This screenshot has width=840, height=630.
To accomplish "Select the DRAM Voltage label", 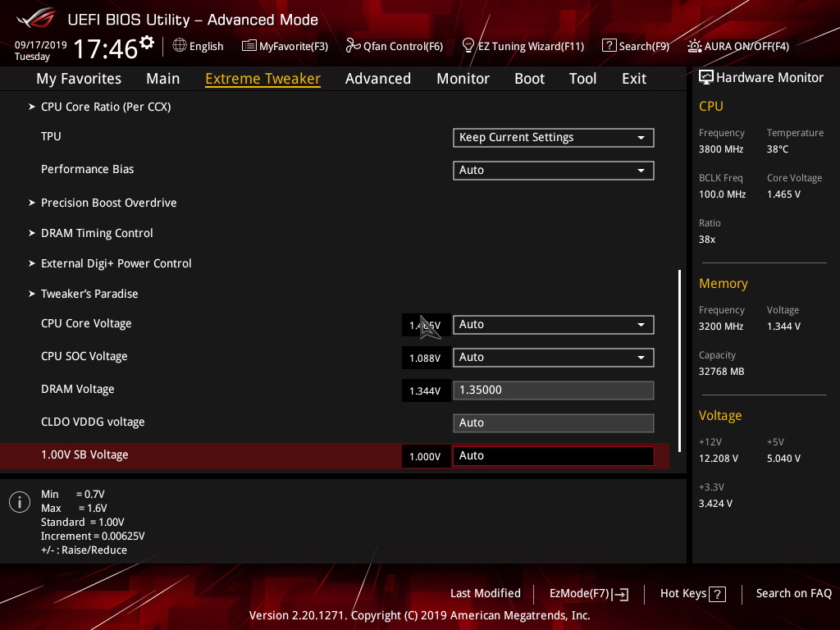I will click(x=78, y=389).
